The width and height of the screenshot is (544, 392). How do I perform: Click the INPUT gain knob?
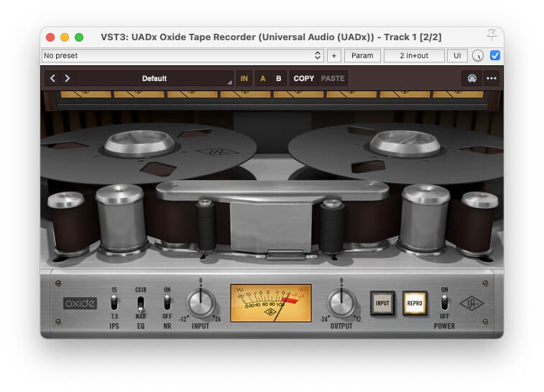point(200,303)
